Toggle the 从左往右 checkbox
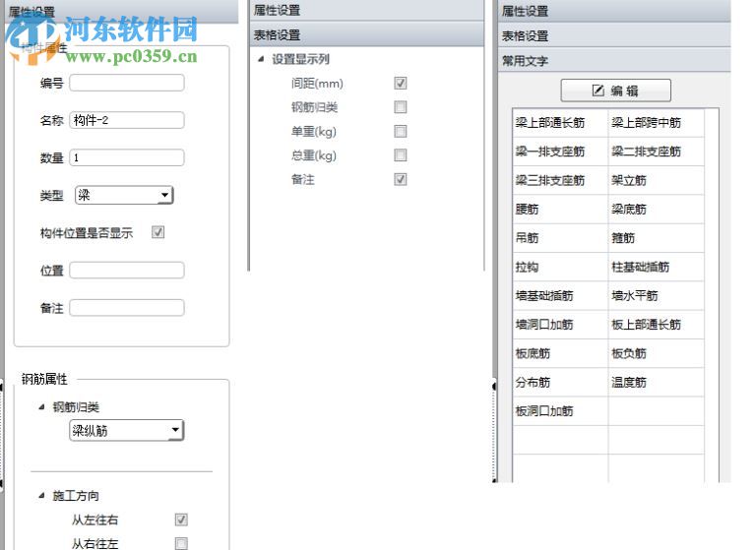The height and width of the screenshot is (550, 756). [181, 519]
